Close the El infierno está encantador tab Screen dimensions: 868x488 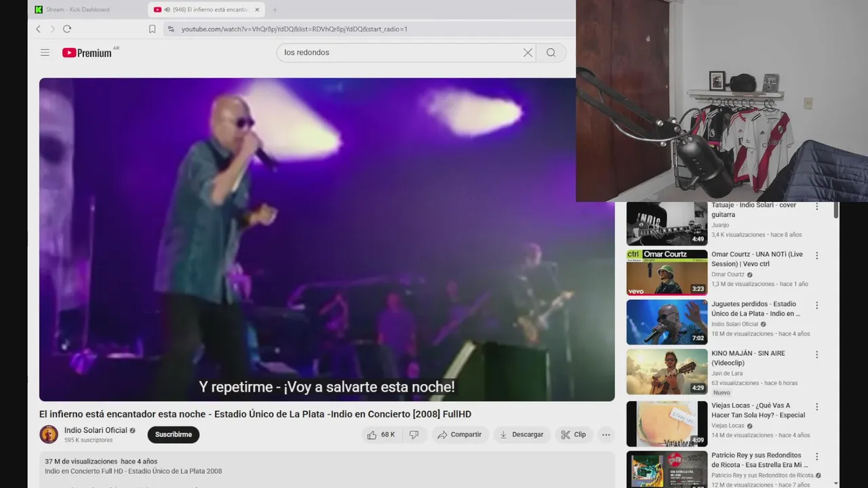258,9
